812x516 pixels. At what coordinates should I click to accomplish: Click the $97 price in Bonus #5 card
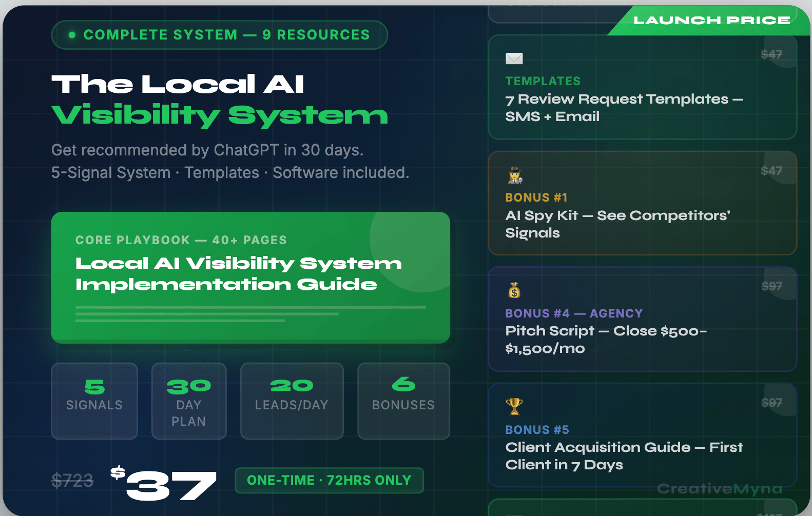point(772,403)
